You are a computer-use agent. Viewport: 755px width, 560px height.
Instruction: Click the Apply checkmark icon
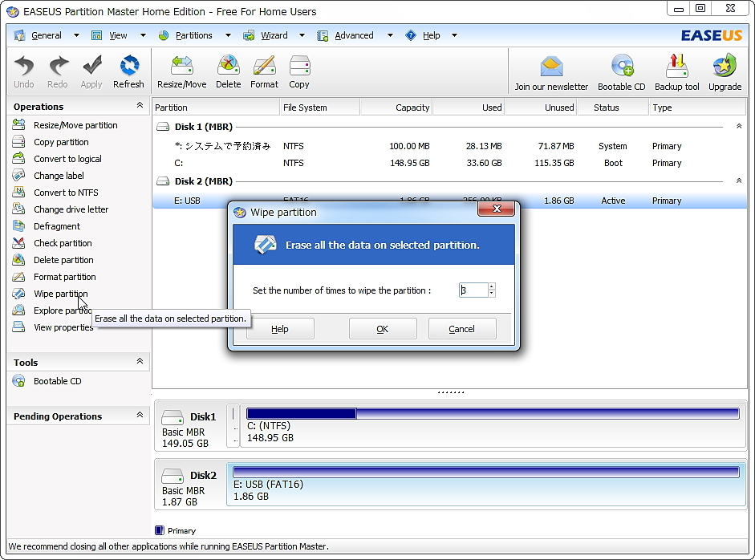click(x=91, y=71)
